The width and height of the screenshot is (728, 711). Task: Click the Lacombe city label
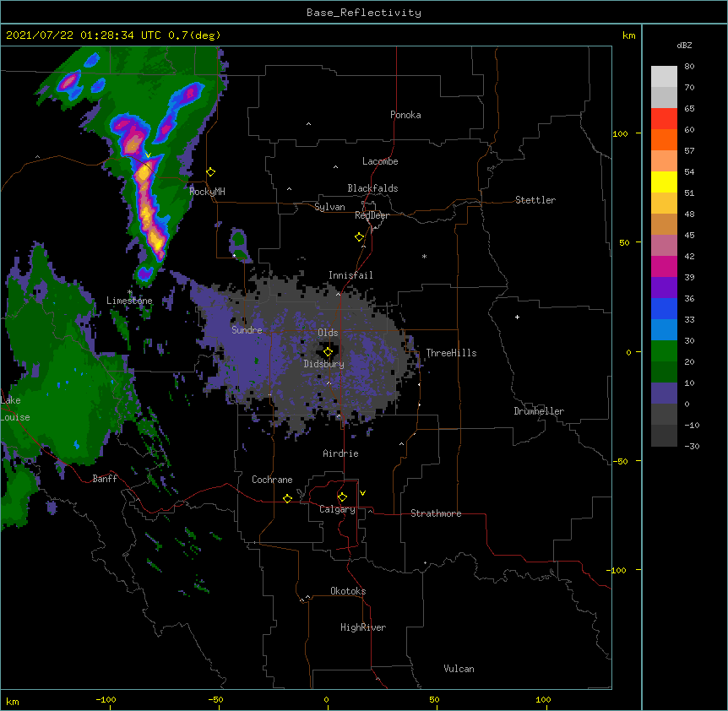380,161
